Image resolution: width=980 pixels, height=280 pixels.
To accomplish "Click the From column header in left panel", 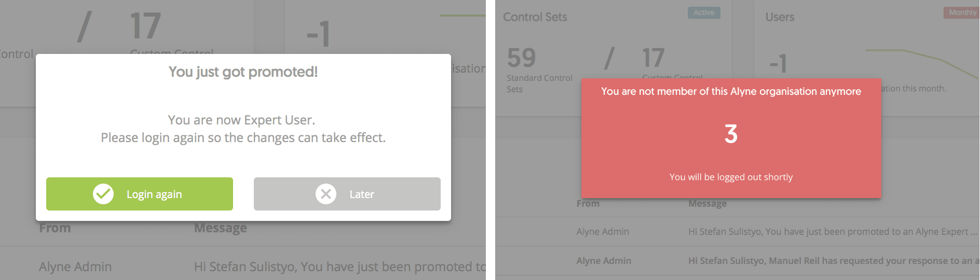I will click(55, 228).
